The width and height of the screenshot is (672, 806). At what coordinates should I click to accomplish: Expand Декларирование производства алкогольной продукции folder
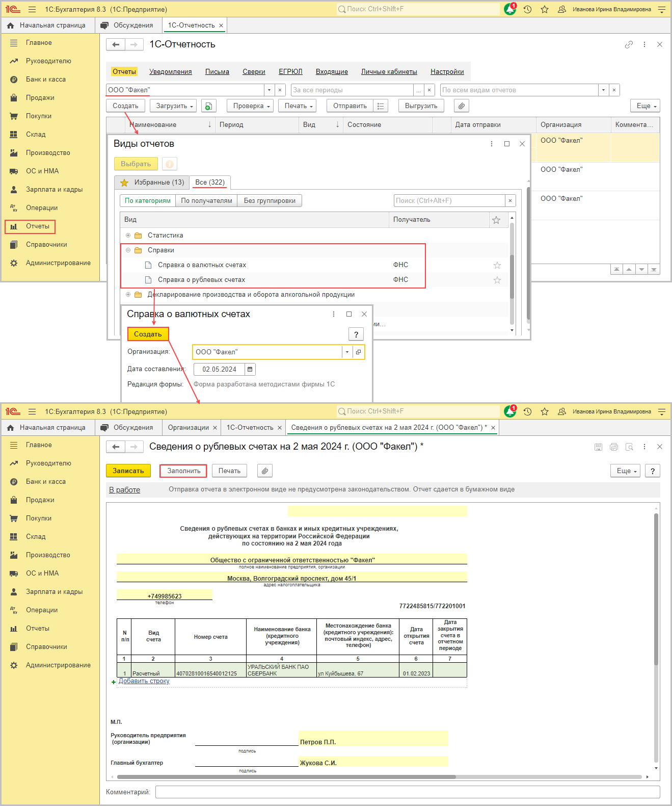(128, 295)
